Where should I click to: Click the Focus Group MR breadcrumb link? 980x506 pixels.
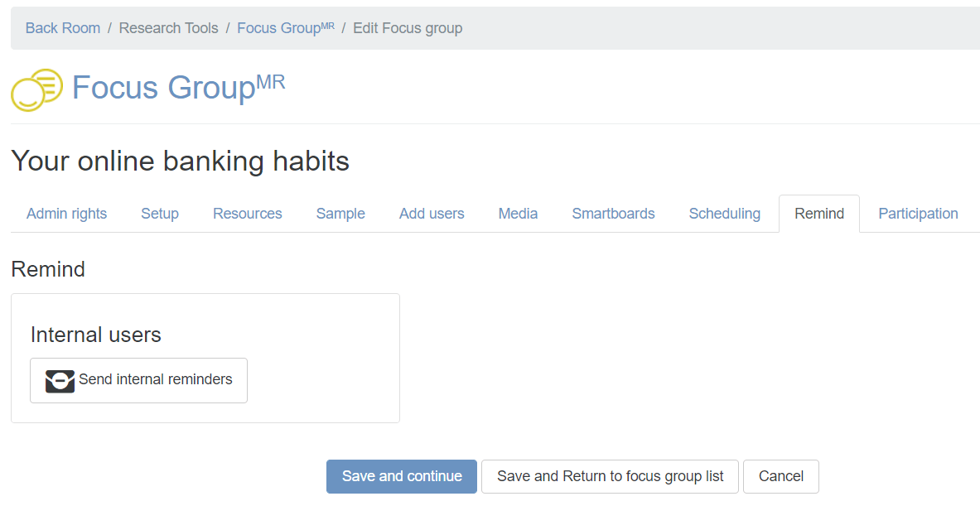click(286, 28)
